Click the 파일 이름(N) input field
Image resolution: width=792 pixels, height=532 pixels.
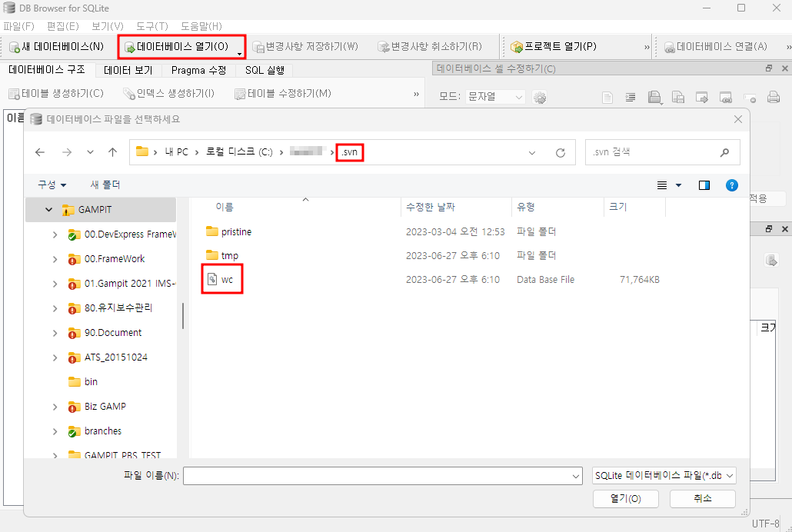pyautogui.click(x=382, y=475)
